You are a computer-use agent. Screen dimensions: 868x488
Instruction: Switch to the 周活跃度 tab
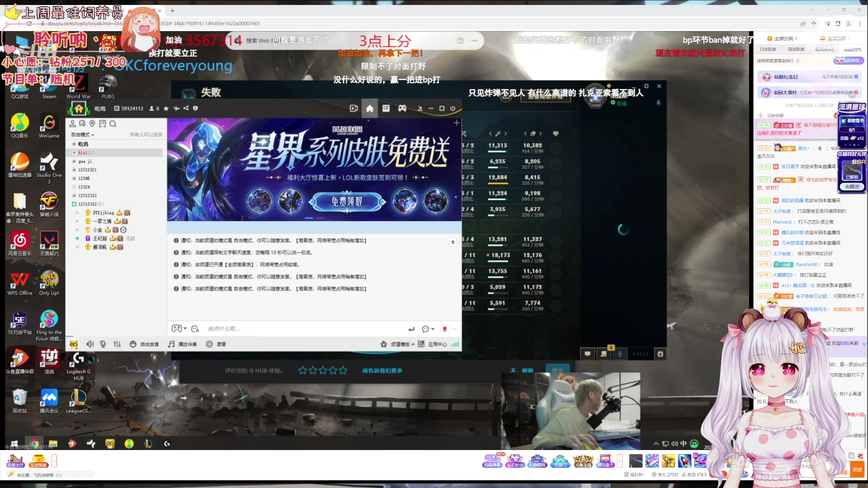(796, 49)
